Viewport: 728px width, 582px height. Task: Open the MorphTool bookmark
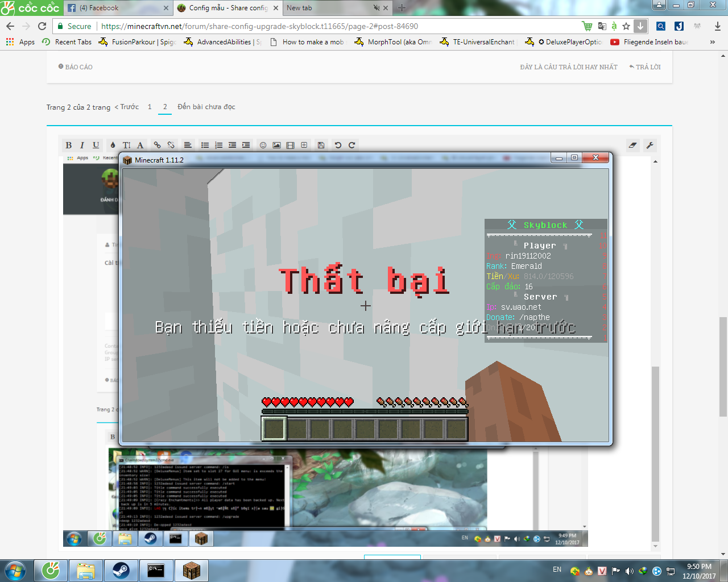[393, 42]
